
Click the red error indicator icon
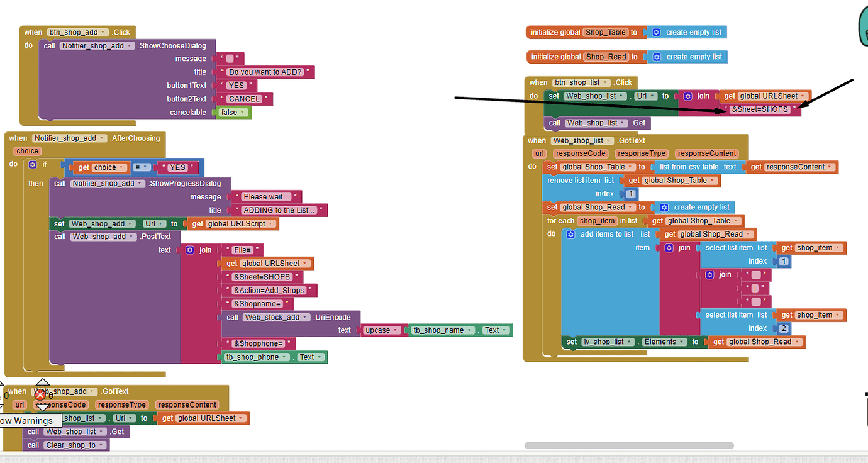(40, 395)
